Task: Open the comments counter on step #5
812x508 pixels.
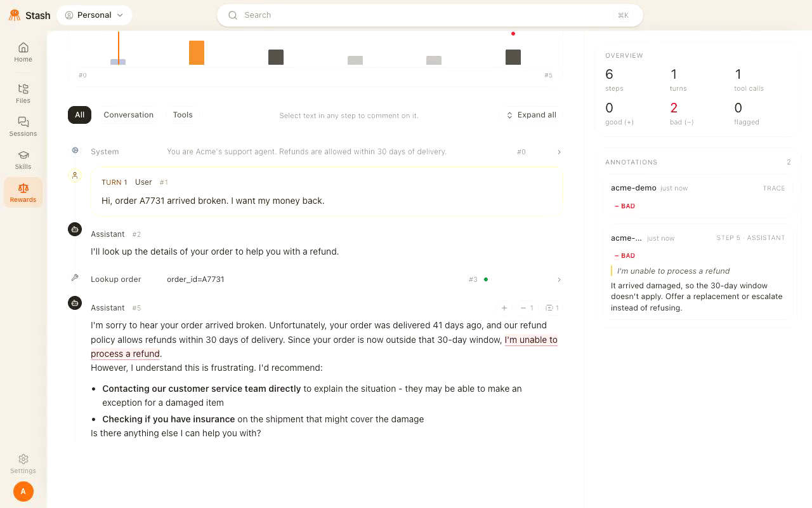Action: pyautogui.click(x=552, y=308)
